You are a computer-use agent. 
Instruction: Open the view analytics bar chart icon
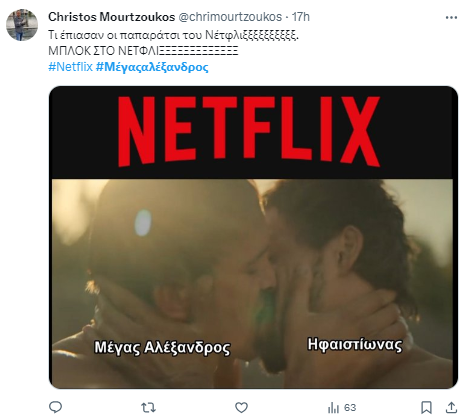coord(333,407)
